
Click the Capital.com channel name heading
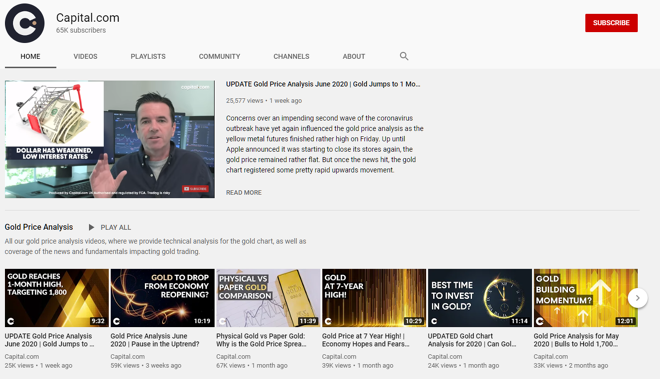88,18
